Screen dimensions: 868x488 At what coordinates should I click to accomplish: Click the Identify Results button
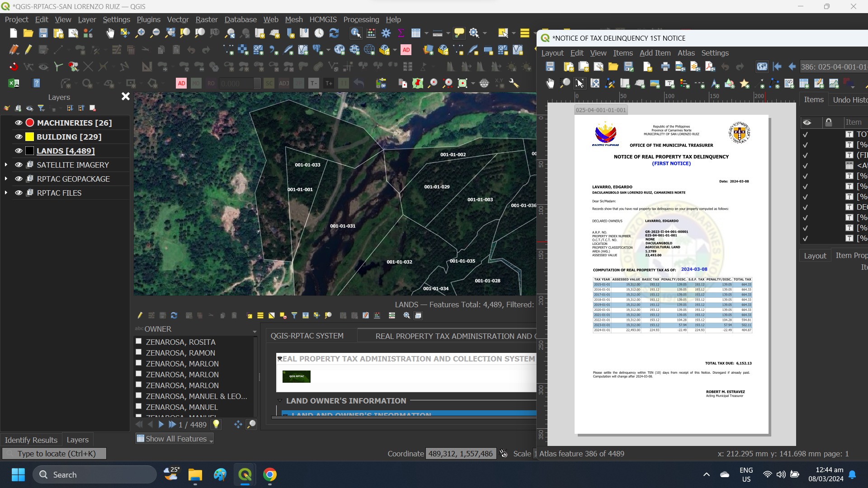[31, 440]
